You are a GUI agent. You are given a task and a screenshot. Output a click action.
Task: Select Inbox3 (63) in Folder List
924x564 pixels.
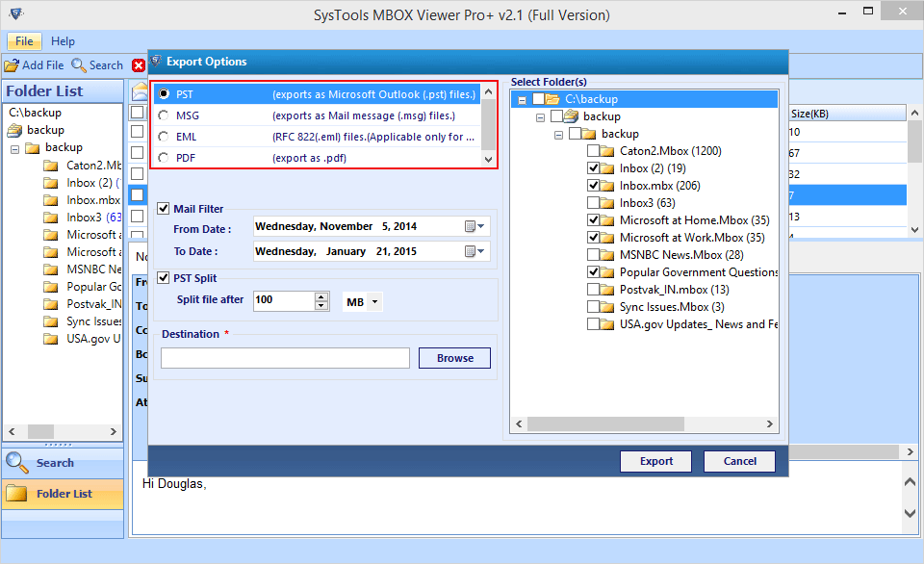tap(94, 218)
